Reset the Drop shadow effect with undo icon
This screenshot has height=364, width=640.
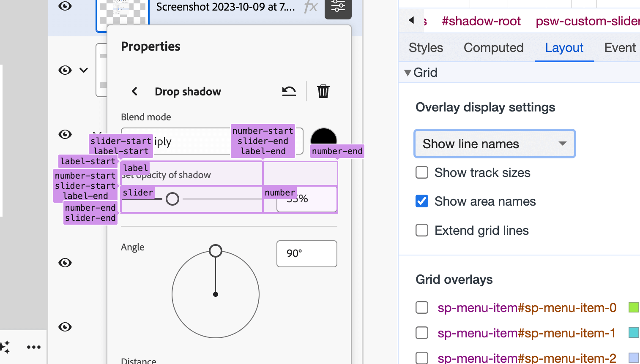(289, 91)
